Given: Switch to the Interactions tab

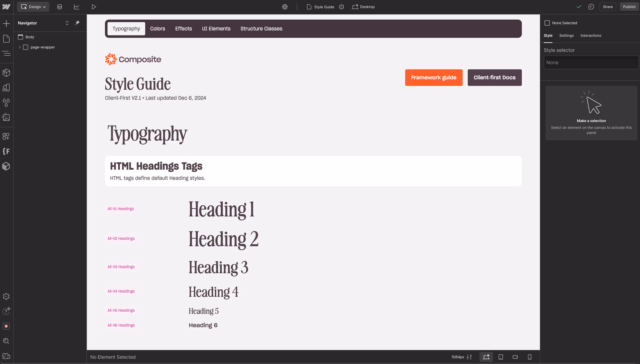Looking at the screenshot, I should coord(591,36).
